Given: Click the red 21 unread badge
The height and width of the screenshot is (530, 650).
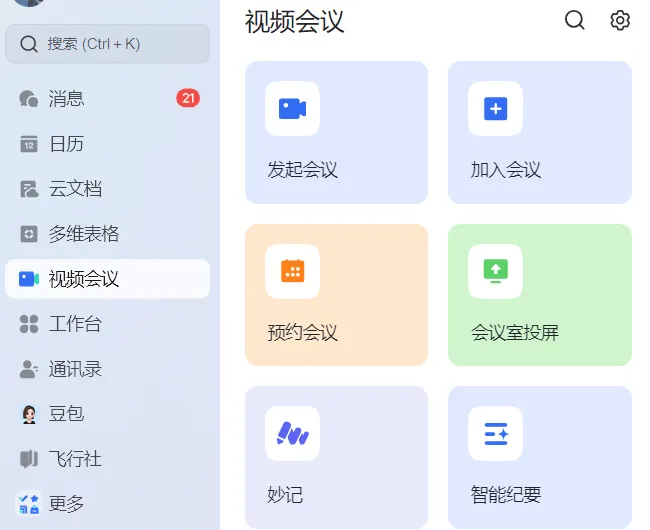Looking at the screenshot, I should point(188,98).
